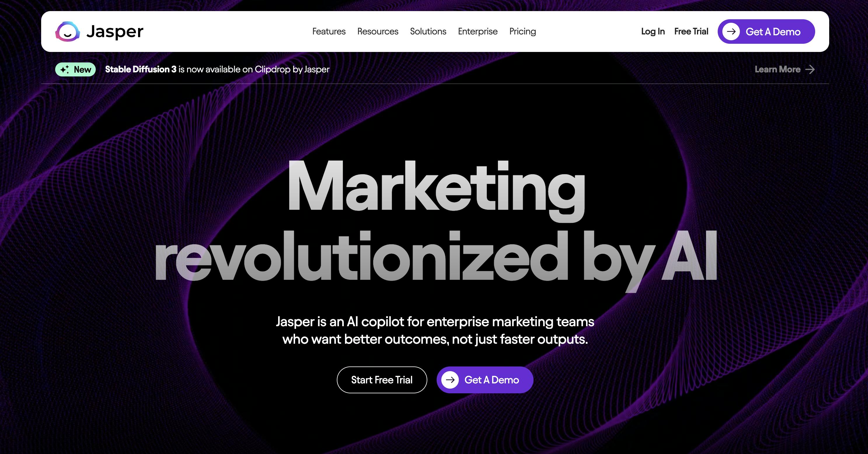Viewport: 868px width, 454px height.
Task: Click the purple Get A Demo hero button
Action: [x=485, y=380]
